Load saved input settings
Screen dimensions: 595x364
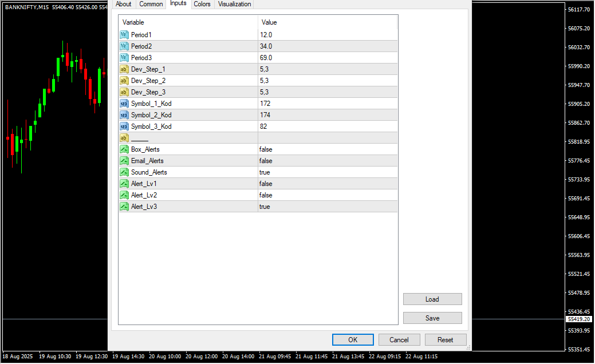coord(432,299)
